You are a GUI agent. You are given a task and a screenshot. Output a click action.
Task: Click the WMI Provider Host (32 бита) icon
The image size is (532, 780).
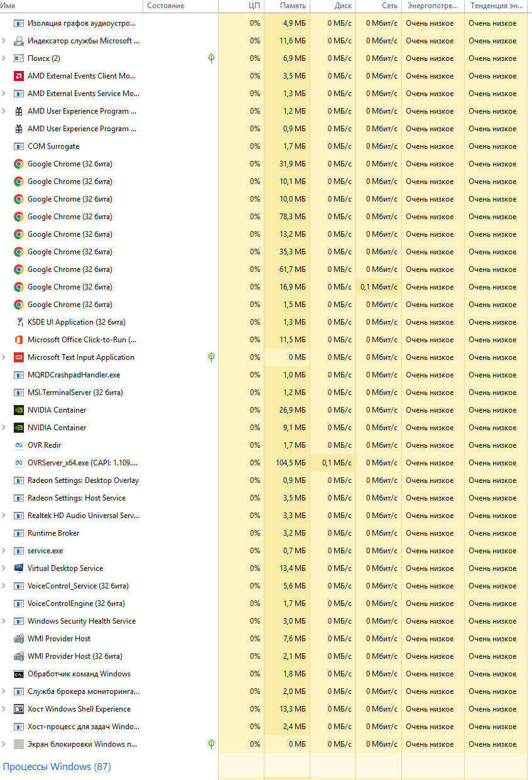pyautogui.click(x=19, y=656)
